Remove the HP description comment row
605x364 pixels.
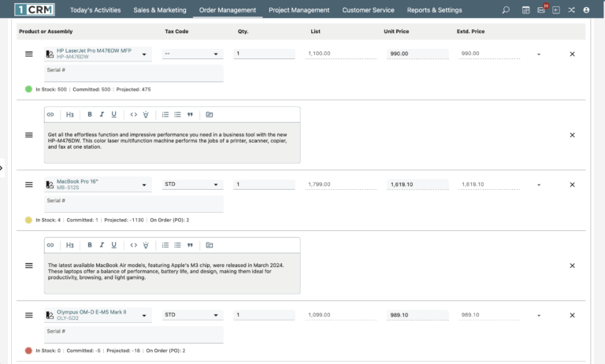[572, 135]
